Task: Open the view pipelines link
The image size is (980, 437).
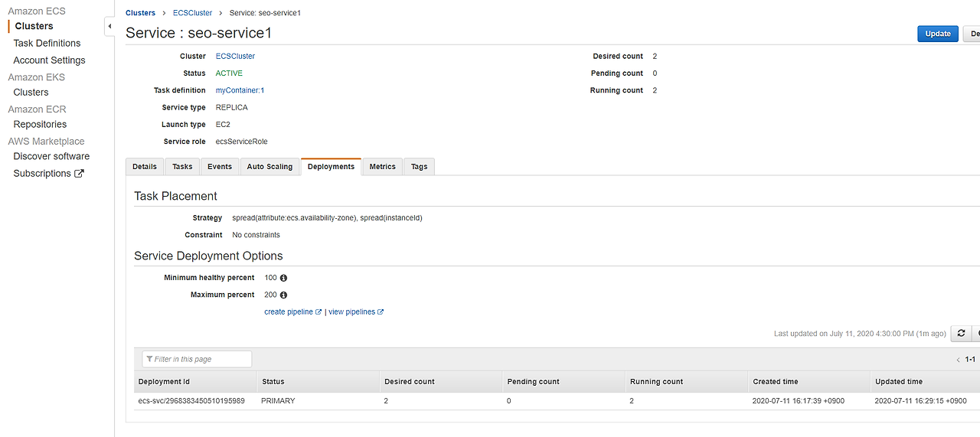Action: point(356,312)
